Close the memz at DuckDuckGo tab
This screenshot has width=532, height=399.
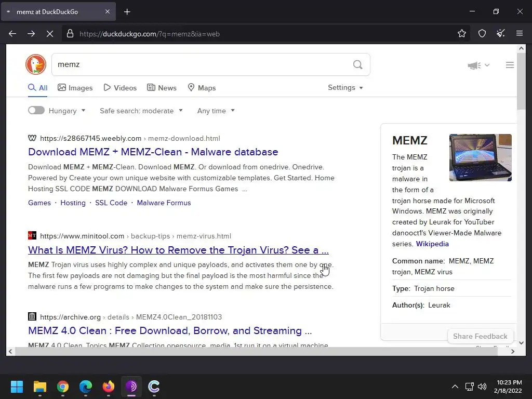click(107, 11)
